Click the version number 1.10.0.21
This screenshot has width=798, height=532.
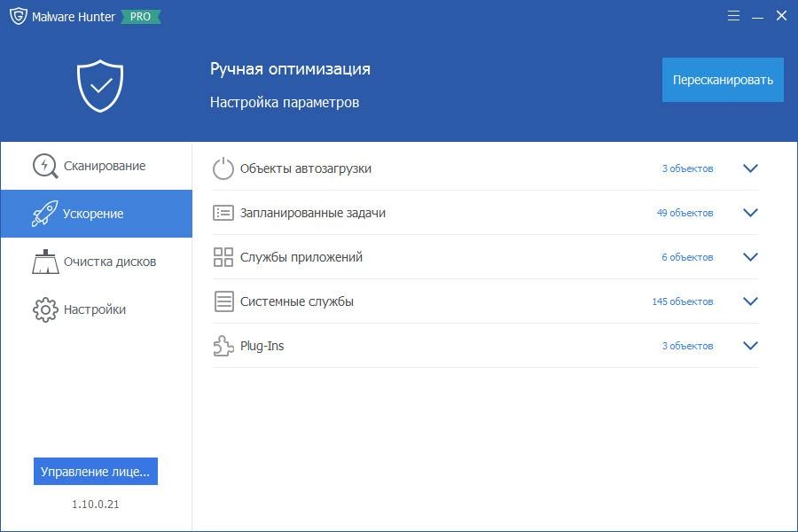(96, 504)
